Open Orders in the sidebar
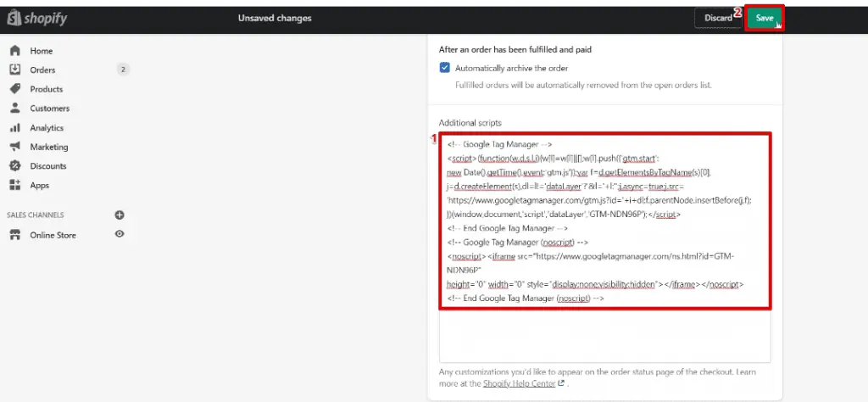Viewport: 868px width, 402px height. [42, 70]
